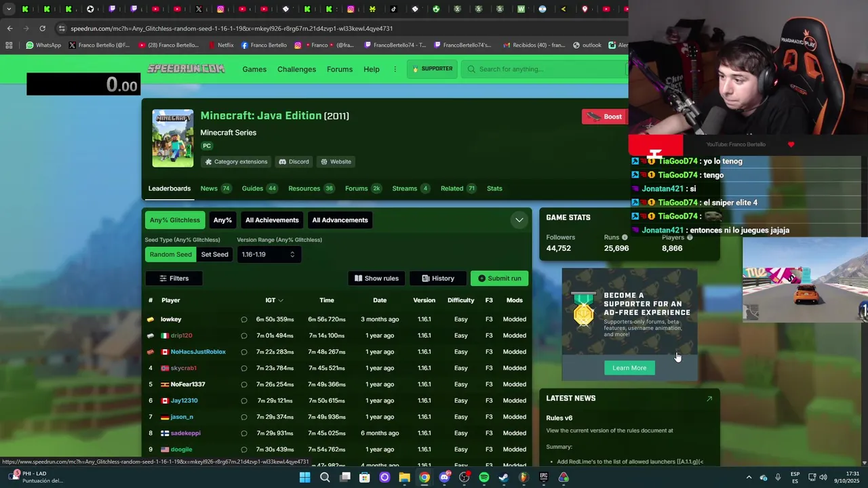
Task: Open Steam from the taskbar
Action: tap(503, 478)
